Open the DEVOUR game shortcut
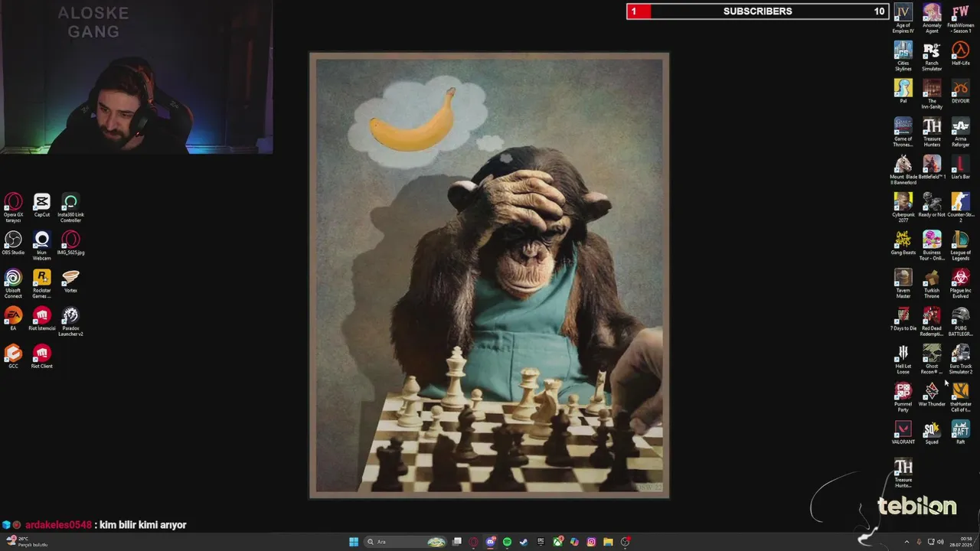 tap(961, 91)
